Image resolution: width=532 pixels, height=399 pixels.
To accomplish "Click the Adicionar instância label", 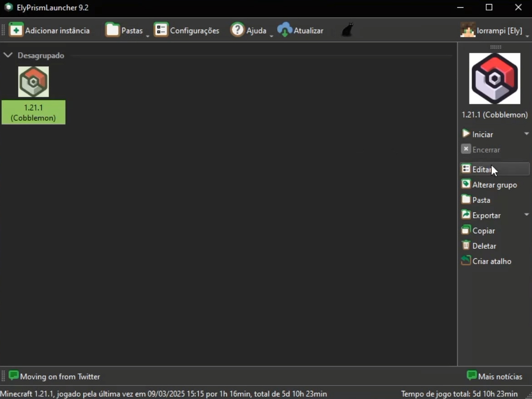I will tap(57, 30).
